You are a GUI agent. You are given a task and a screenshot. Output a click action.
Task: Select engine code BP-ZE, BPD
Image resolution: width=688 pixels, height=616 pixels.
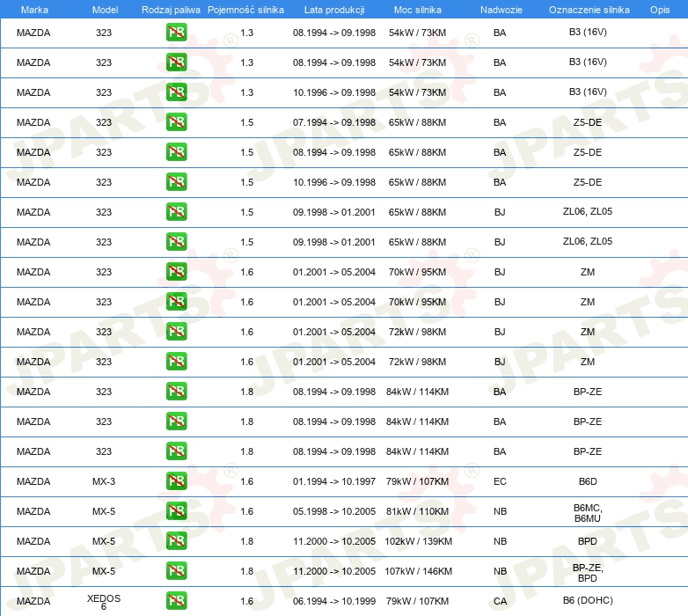pyautogui.click(x=588, y=573)
